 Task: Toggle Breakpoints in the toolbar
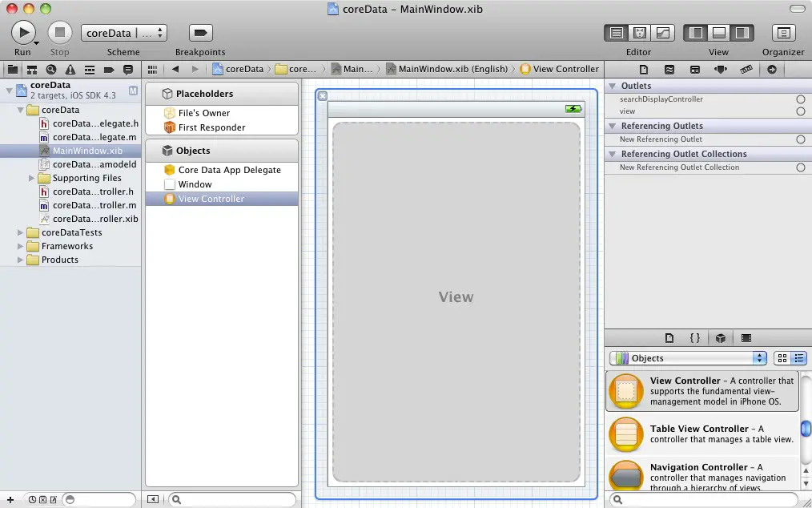[x=200, y=32]
